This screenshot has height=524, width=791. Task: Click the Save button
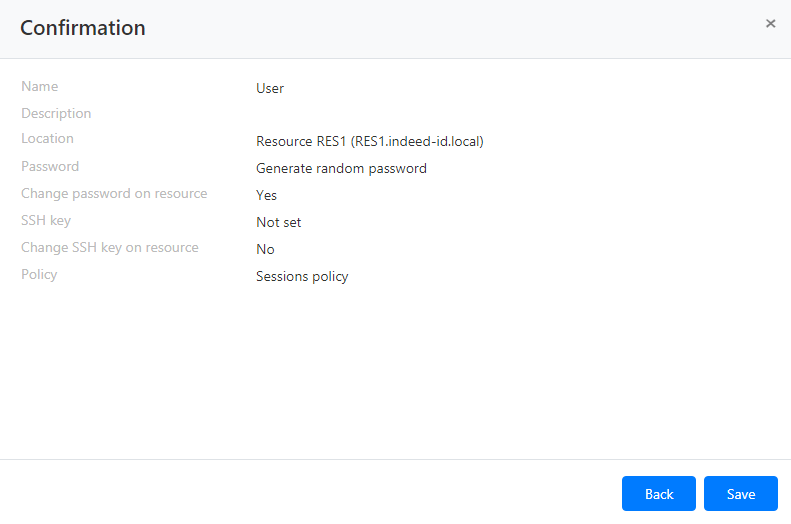740,494
